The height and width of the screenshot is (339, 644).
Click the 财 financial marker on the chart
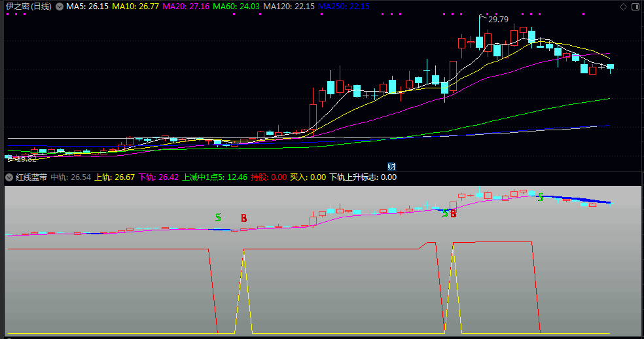point(391,167)
